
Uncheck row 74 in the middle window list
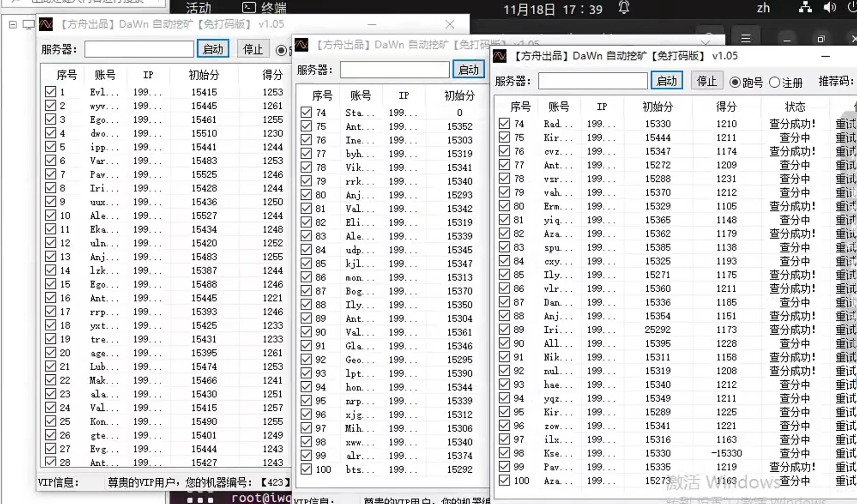(x=306, y=112)
